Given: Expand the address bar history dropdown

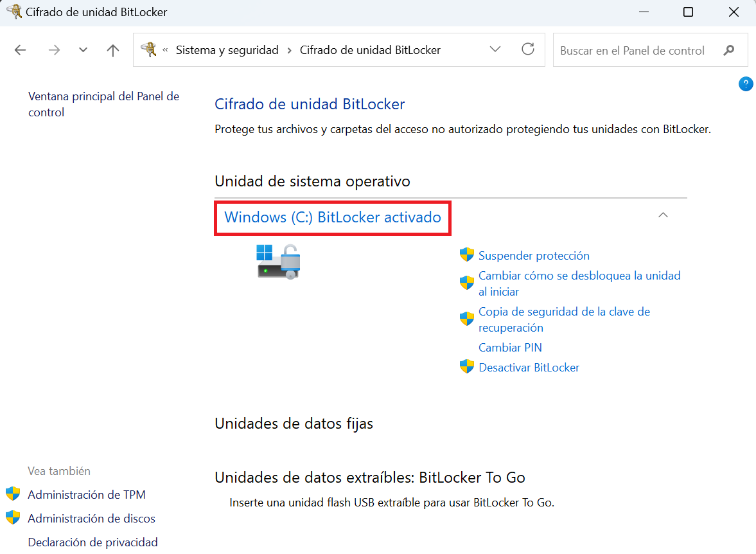Looking at the screenshot, I should pos(495,49).
